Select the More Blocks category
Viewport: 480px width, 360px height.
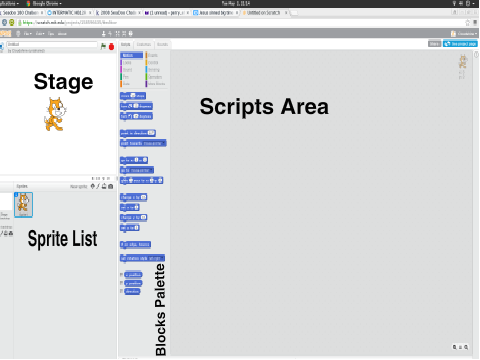pos(156,84)
